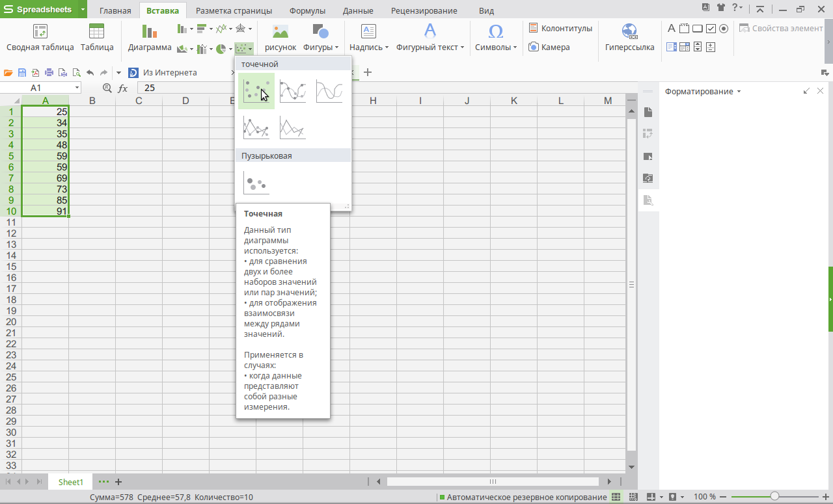
Task: Click the Диаграмма chart button
Action: (150, 38)
